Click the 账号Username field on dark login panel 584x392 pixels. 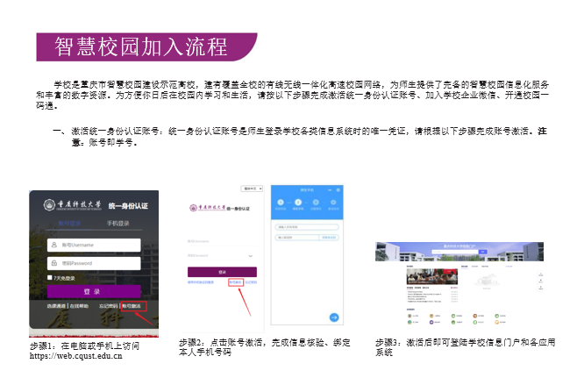pyautogui.click(x=94, y=245)
